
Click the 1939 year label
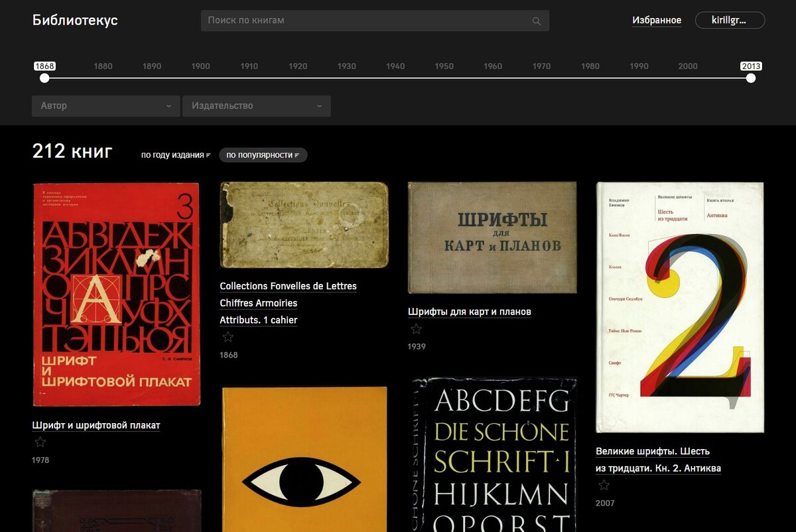417,347
